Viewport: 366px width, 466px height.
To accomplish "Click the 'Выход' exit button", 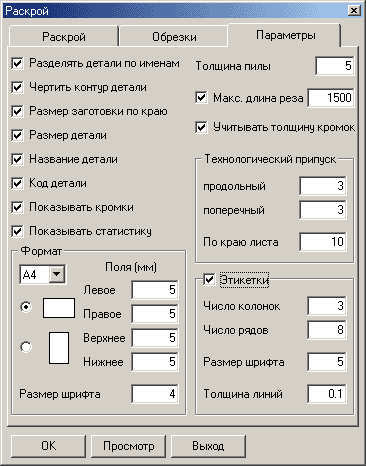I will (208, 446).
